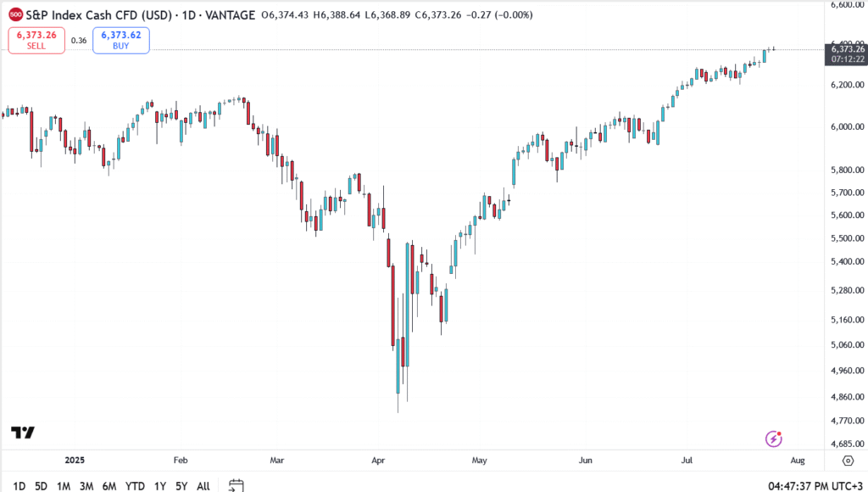Select the 1D time range
The height and width of the screenshot is (492, 868).
19,486
